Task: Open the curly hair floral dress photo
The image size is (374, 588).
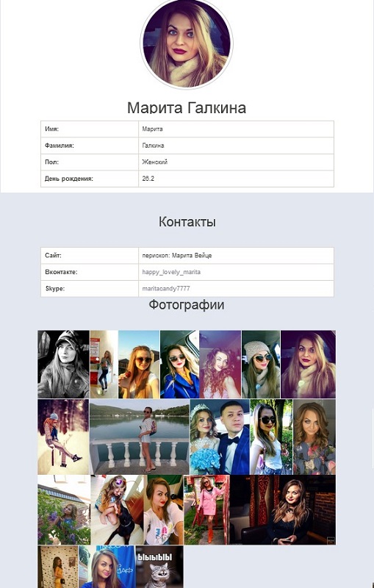Action: (x=314, y=437)
